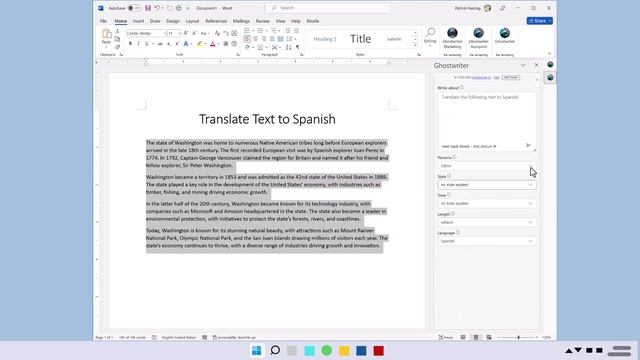The width and height of the screenshot is (640, 360).
Task: Switch to Print Layout view
Action: pyautogui.click(x=476, y=338)
